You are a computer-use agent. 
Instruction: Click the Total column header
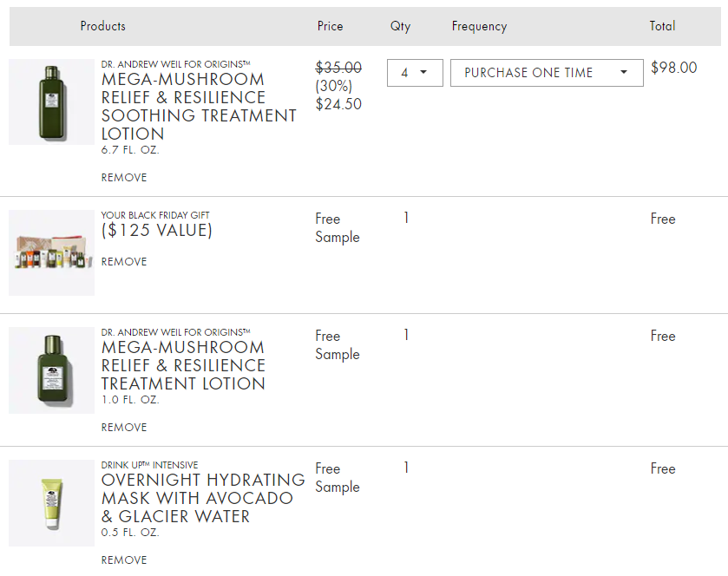coord(663,26)
